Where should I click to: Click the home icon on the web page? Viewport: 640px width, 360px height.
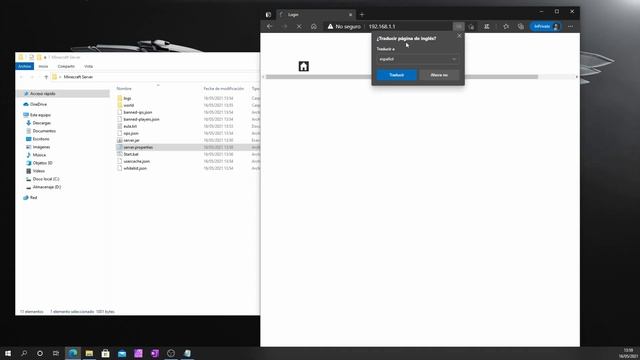303,67
